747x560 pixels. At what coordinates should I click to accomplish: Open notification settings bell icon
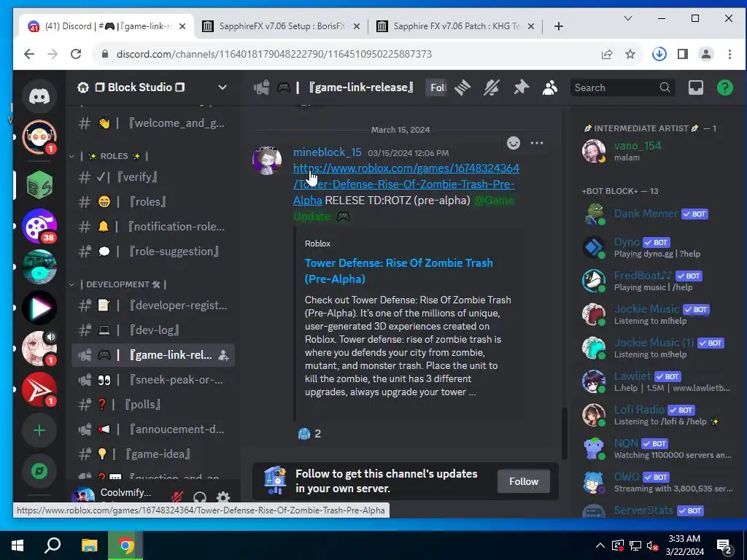pyautogui.click(x=492, y=87)
